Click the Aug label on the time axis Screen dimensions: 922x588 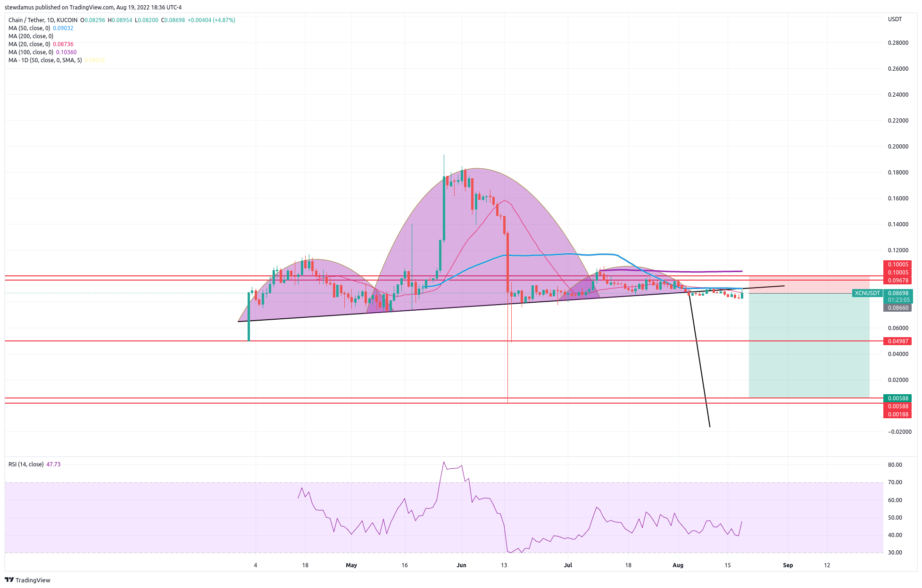(678, 565)
